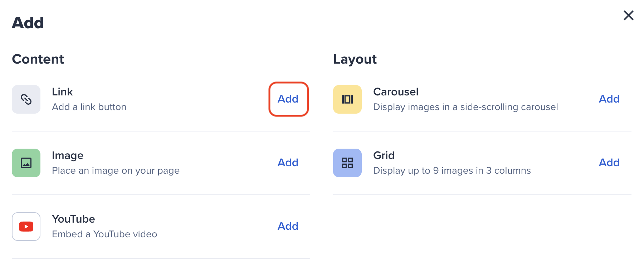This screenshot has height=268, width=644.
Task: Click the Grid title label
Action: click(384, 155)
